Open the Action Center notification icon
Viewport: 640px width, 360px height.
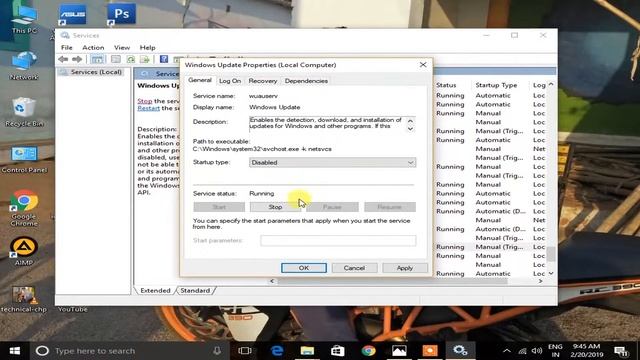621,351
